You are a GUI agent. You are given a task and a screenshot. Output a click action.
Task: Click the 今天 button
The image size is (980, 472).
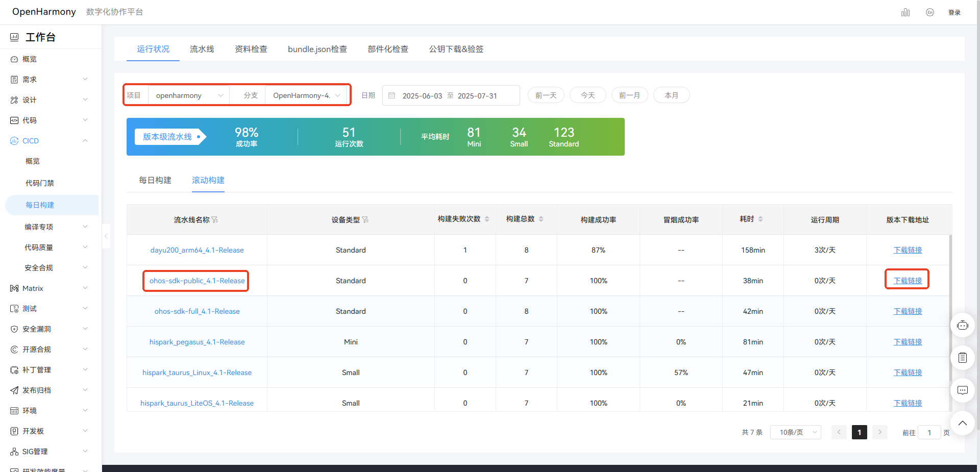point(588,95)
